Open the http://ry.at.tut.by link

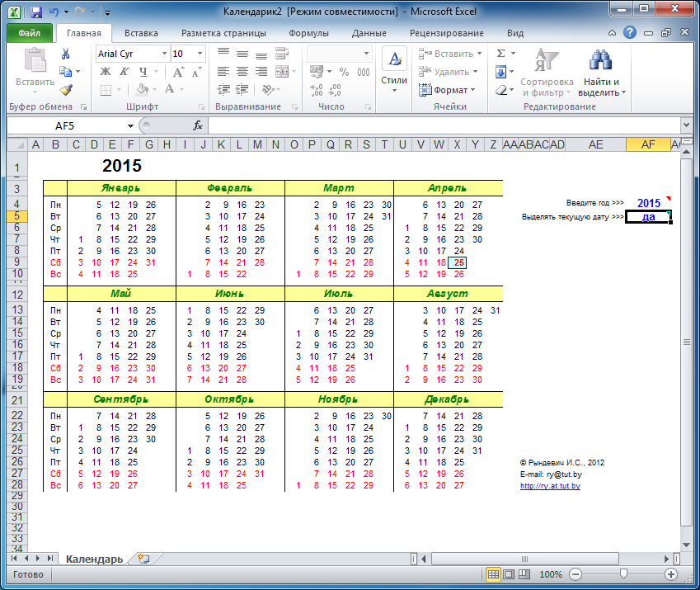coord(550,486)
